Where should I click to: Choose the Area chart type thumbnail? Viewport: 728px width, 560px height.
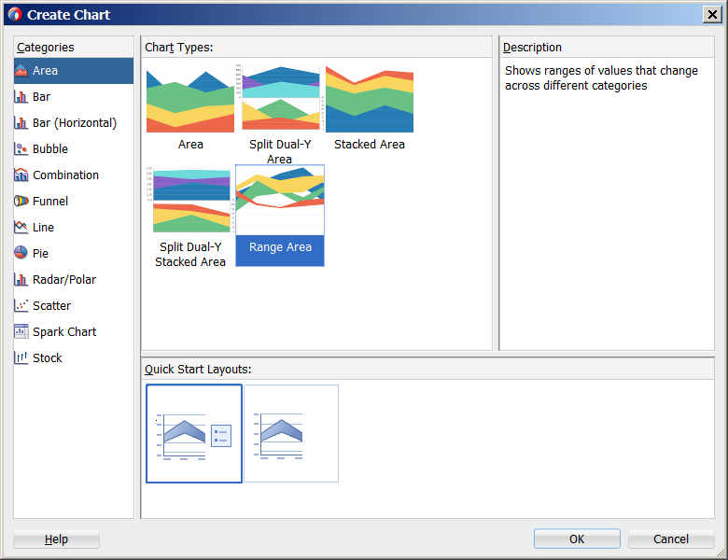[x=190, y=98]
